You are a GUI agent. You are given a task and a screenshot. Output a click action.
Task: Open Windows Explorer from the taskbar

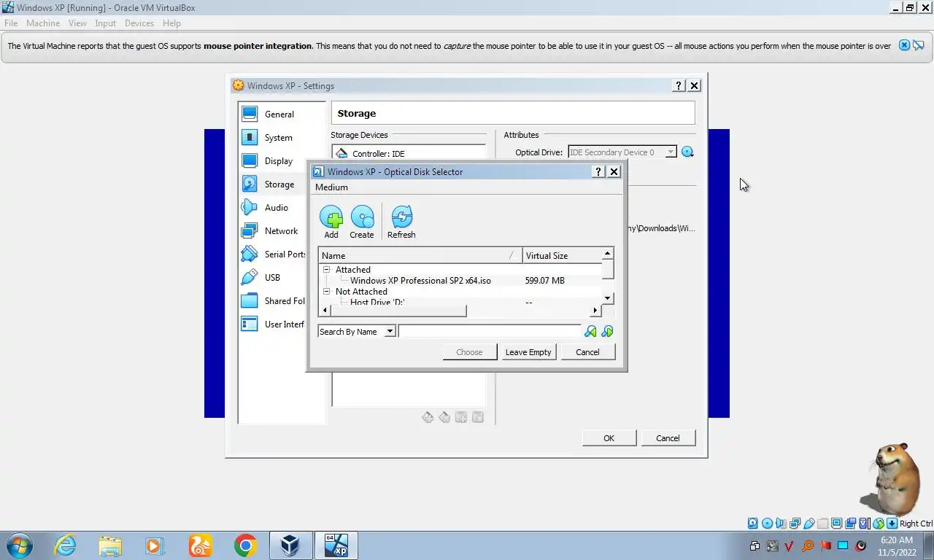tap(110, 545)
